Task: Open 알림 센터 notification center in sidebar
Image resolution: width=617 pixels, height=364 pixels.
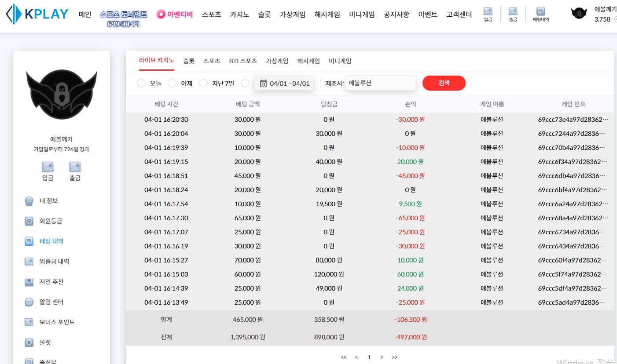Action: pos(51,302)
